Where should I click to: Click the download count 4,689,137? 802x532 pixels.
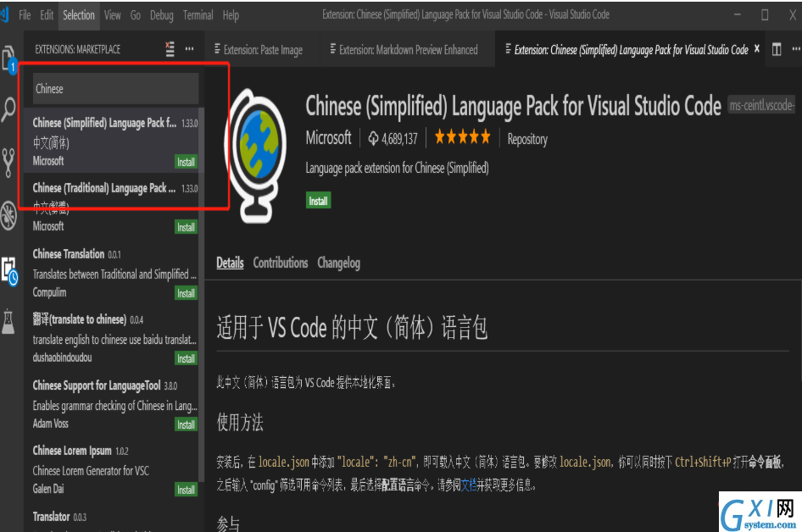393,138
